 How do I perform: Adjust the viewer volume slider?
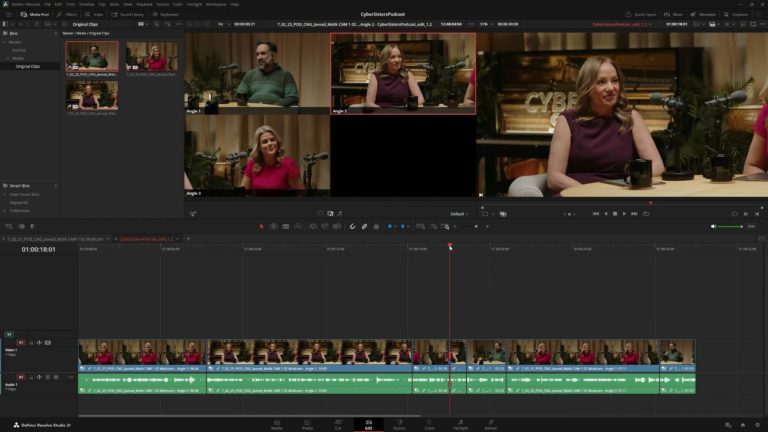click(x=731, y=226)
